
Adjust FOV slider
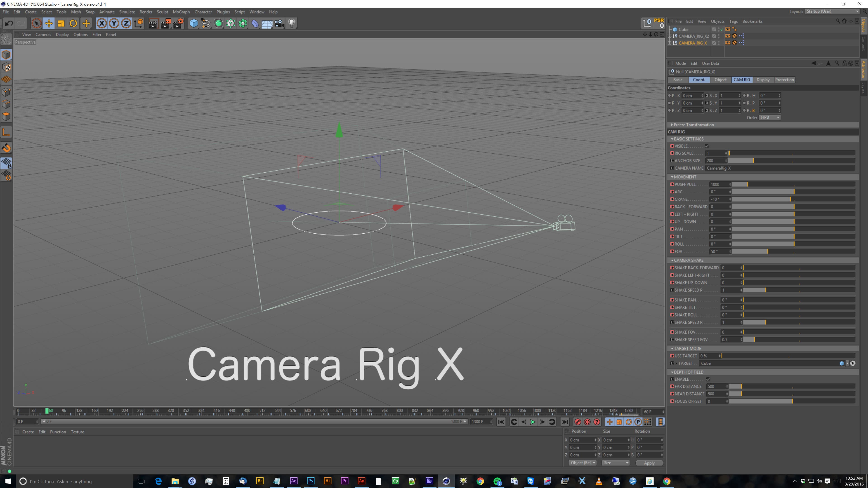click(x=793, y=251)
